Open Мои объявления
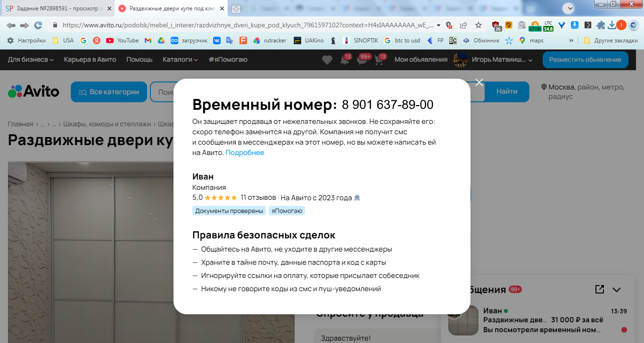This screenshot has width=644, height=343. coord(421,59)
